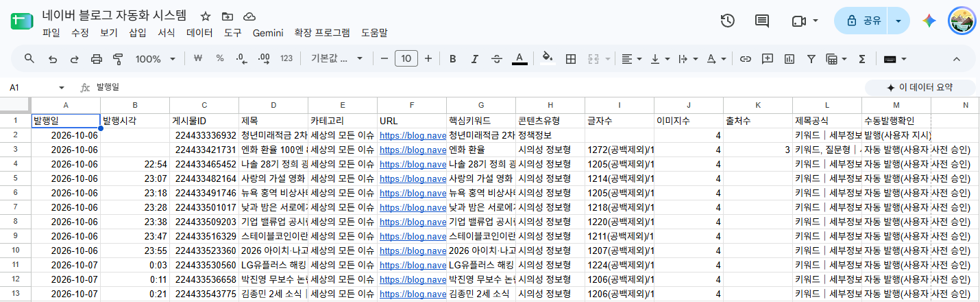Open the 도움말 menu
The height and width of the screenshot is (302, 980).
click(x=374, y=32)
